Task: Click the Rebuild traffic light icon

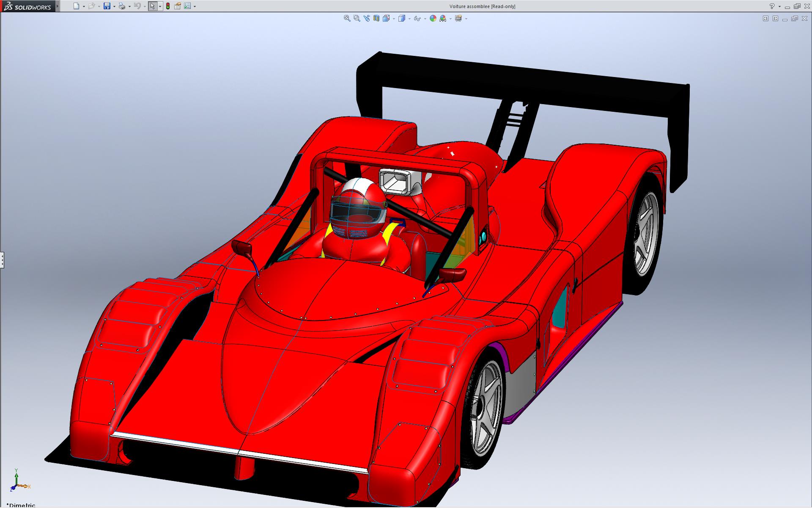Action: [x=168, y=6]
